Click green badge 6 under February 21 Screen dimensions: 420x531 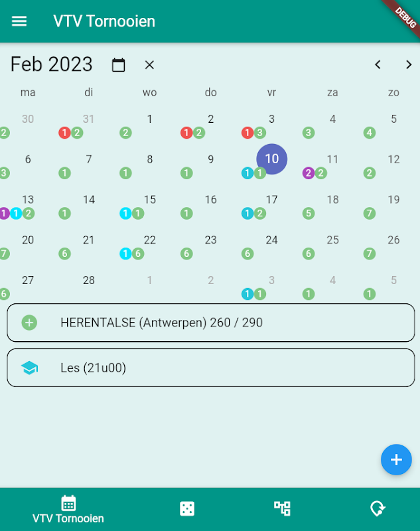coord(64,254)
